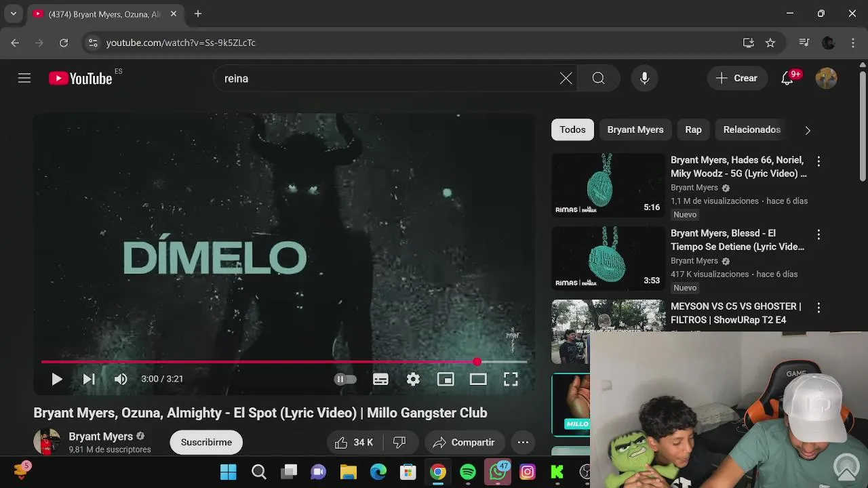
Task: Open the account avatar menu
Action: 826,79
